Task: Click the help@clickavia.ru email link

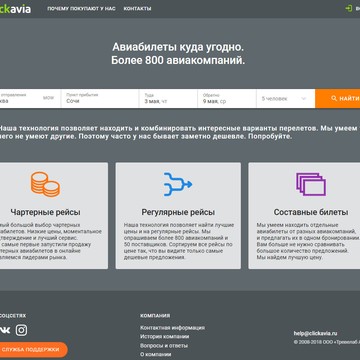Action: tap(315, 333)
